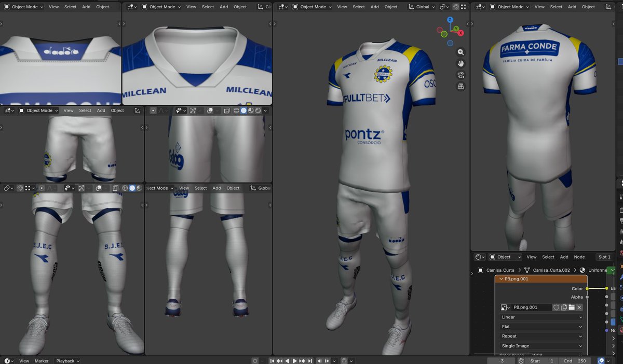623x364 pixels.
Task: Click the PB.png.001 image name field
Action: click(532, 307)
